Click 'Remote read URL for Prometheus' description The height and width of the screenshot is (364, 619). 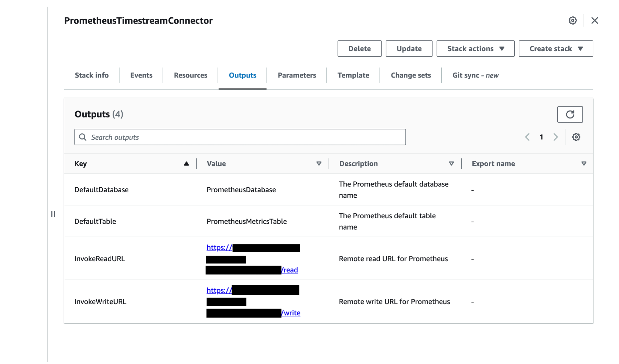click(393, 259)
